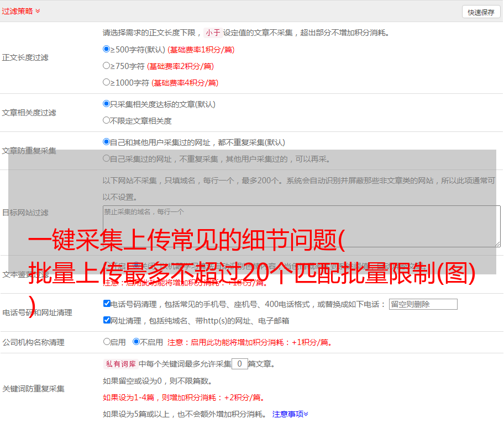
Task: Click 基础费率2积分/篇 red note
Action: click(180, 66)
